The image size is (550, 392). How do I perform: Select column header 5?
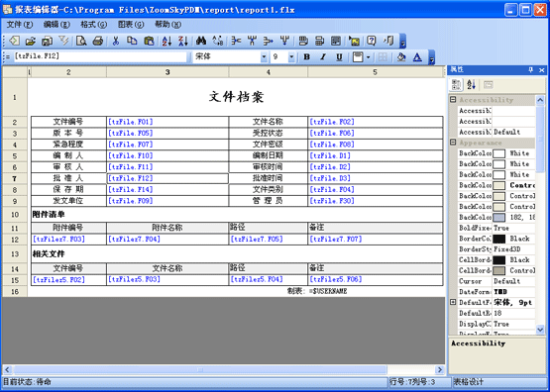point(375,72)
